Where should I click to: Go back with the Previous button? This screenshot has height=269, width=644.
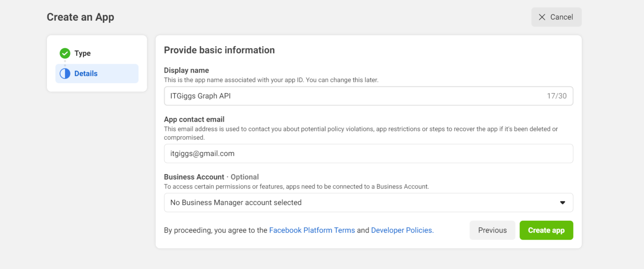click(x=492, y=230)
